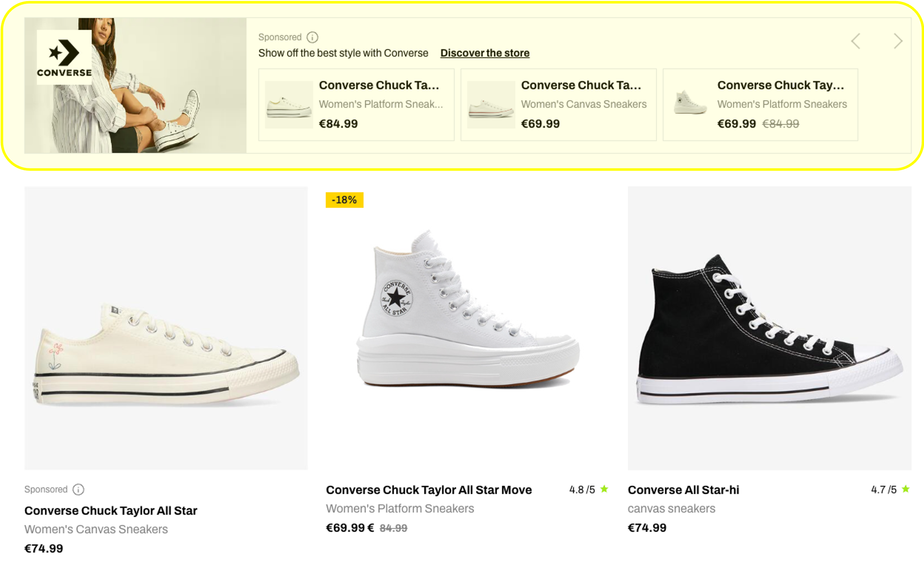
Task: Open the black high-top sneaker product image
Action: (769, 328)
